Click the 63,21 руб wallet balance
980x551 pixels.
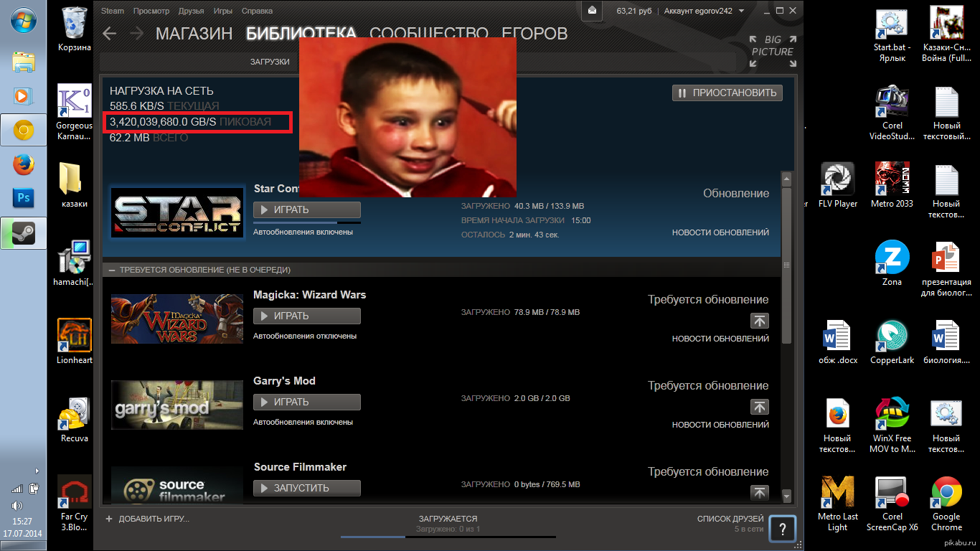coord(636,11)
